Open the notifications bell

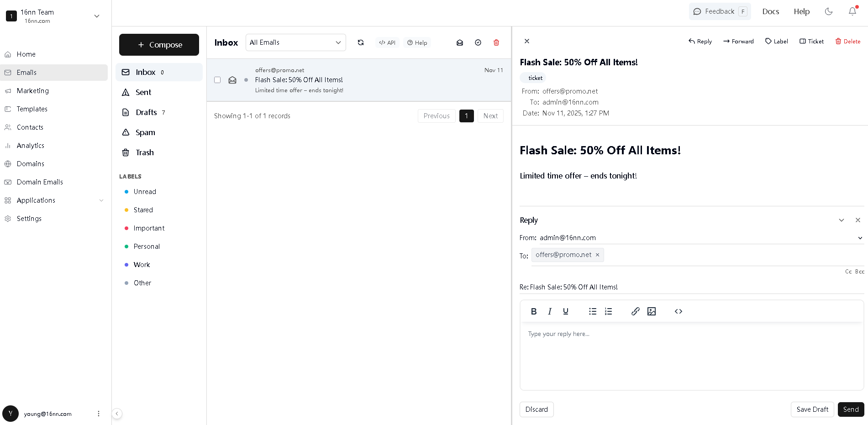[x=852, y=11]
